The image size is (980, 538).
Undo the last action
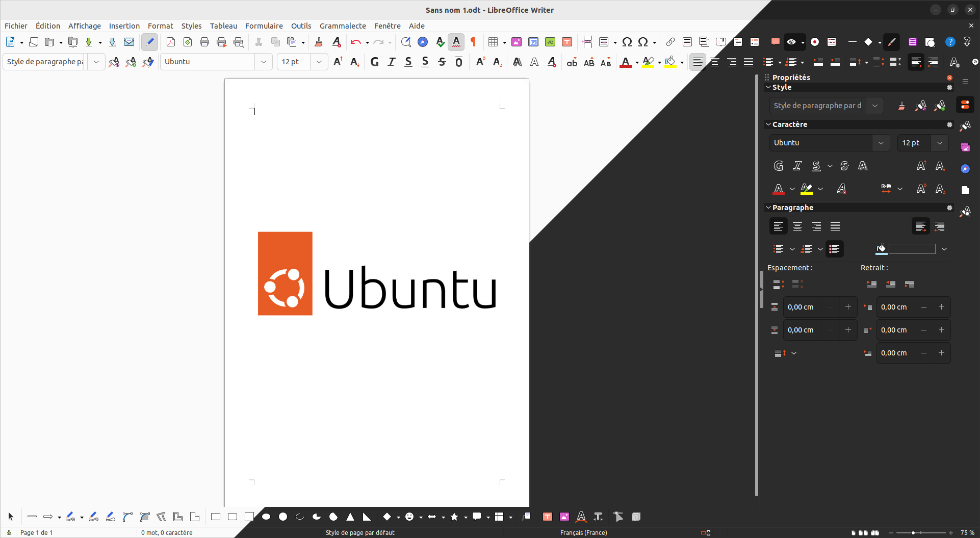[x=356, y=42]
